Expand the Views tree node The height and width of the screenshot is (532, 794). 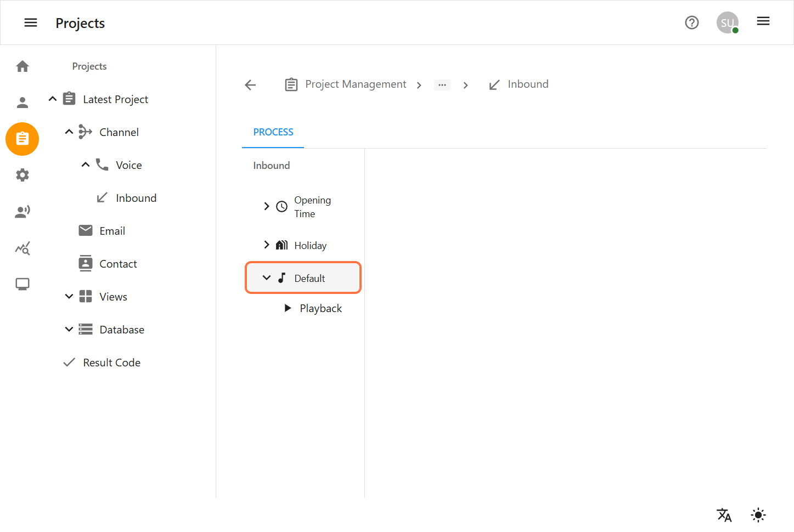[x=69, y=297]
